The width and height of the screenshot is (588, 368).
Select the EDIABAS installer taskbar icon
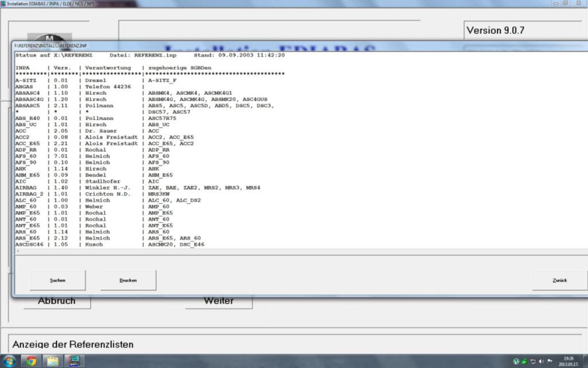pyautogui.click(x=74, y=361)
